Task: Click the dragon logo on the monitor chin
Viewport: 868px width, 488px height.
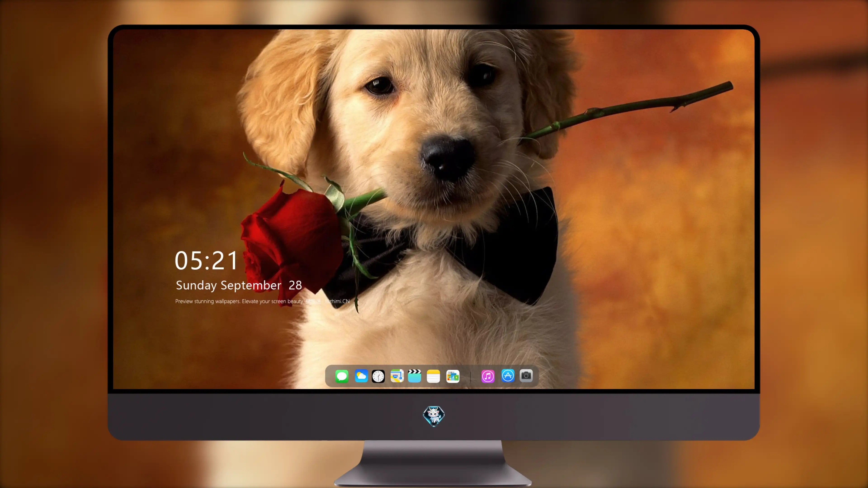Action: point(434,416)
